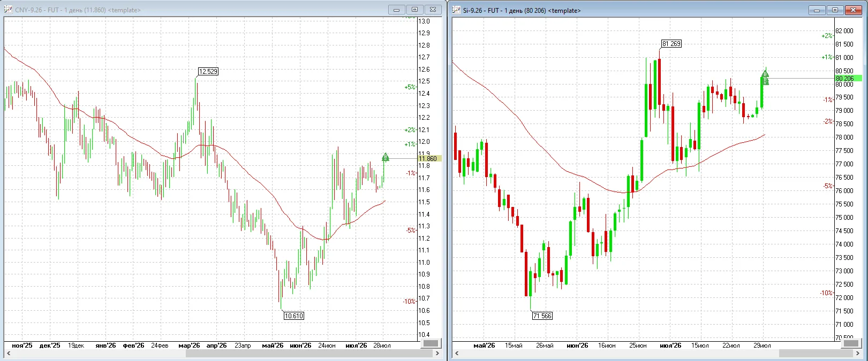Close the CNY-9.26 chart window
The image size is (868, 361).
point(433,10)
